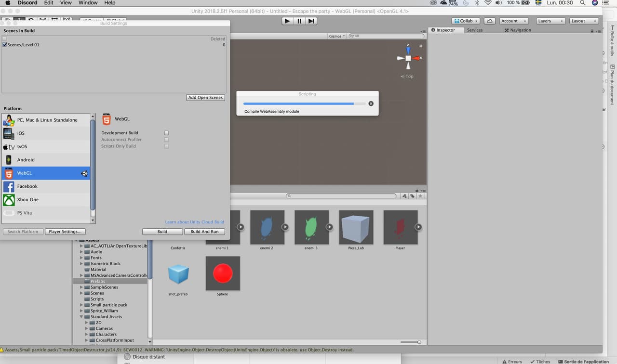
Task: Select the iOS platform
Action: pos(46,133)
